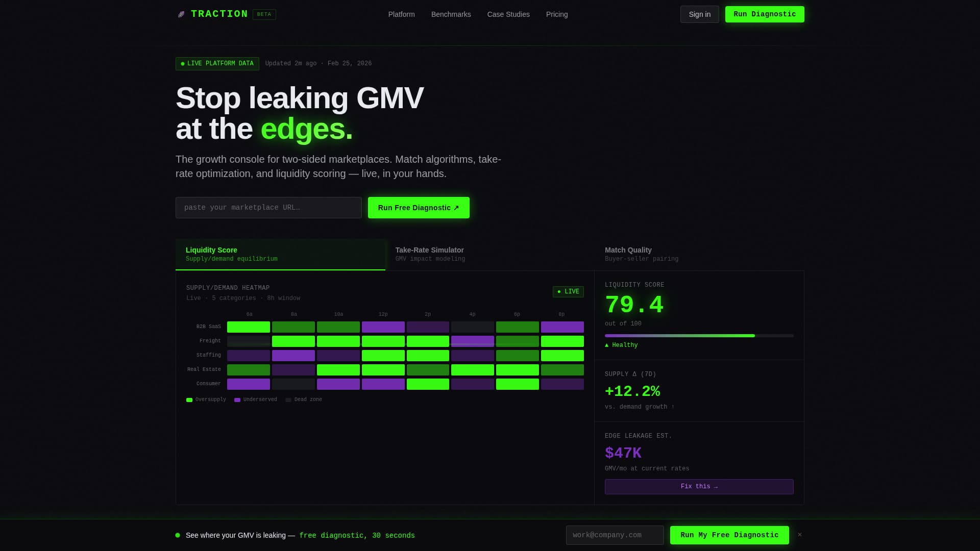Click Freight row label

[210, 341]
